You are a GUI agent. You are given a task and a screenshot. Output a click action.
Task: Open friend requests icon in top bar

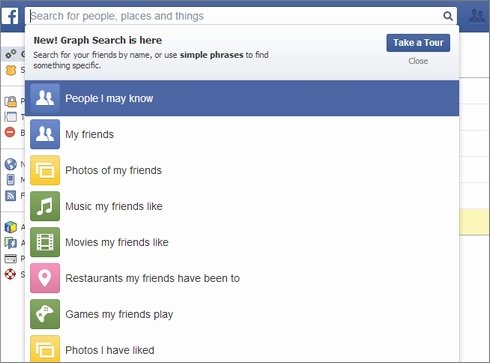point(477,16)
